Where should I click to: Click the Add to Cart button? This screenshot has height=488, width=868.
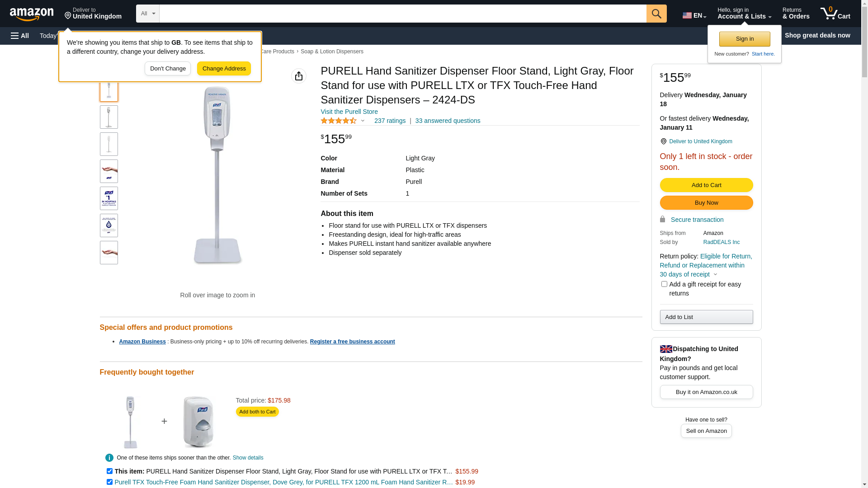(x=706, y=185)
